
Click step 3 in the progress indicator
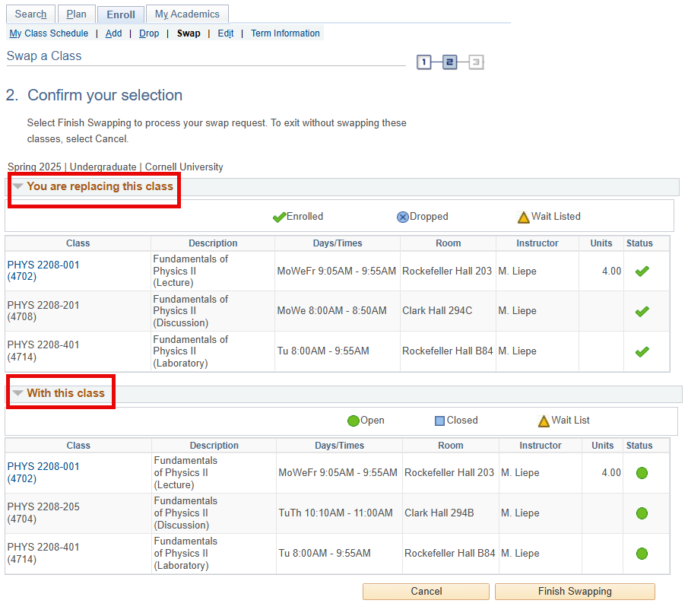(476, 62)
